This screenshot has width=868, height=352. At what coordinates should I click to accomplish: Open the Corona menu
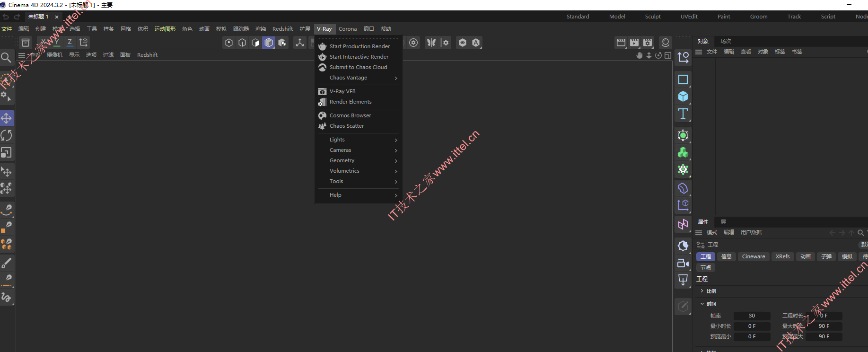pos(348,29)
